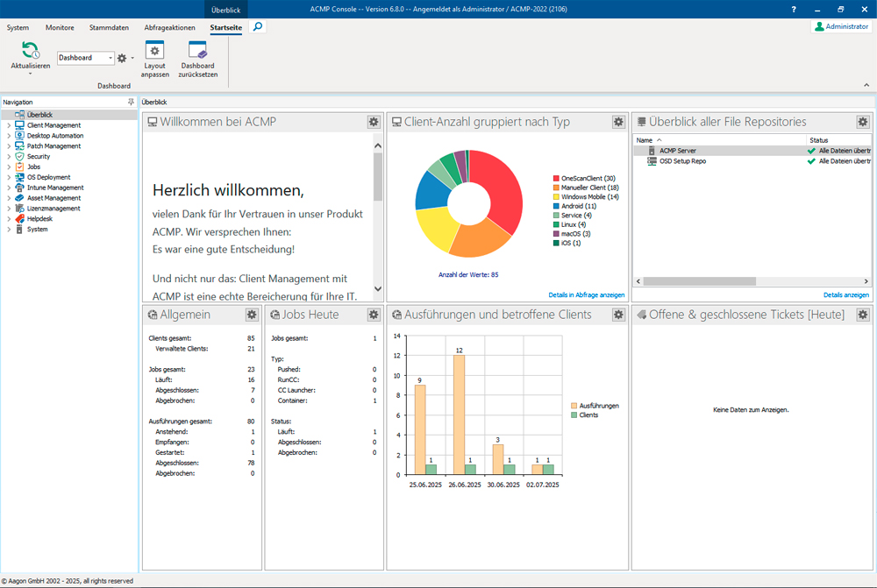Open the Abfrageaktionen ribbon tab
This screenshot has height=588, width=877.
tap(169, 27)
